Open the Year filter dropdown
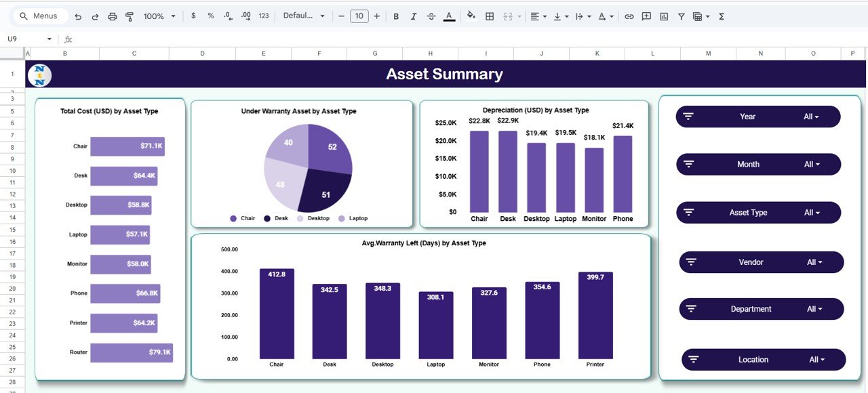The height and width of the screenshot is (393, 868). [x=811, y=117]
